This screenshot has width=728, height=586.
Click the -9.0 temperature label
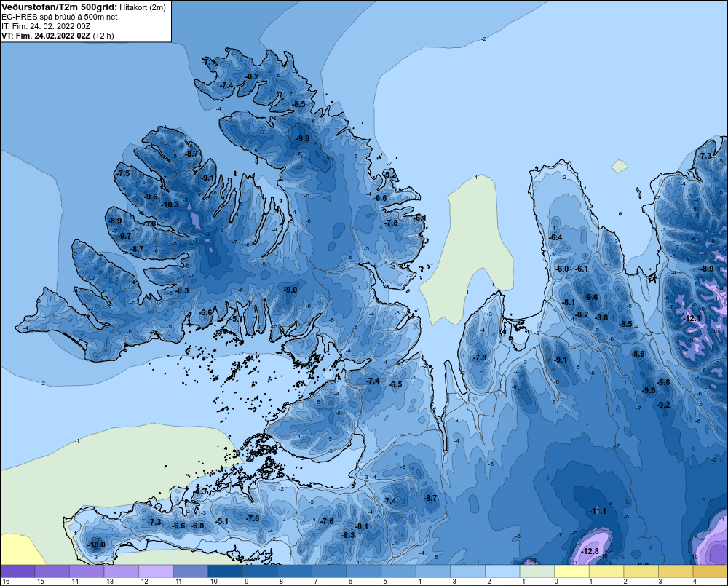(x=290, y=290)
